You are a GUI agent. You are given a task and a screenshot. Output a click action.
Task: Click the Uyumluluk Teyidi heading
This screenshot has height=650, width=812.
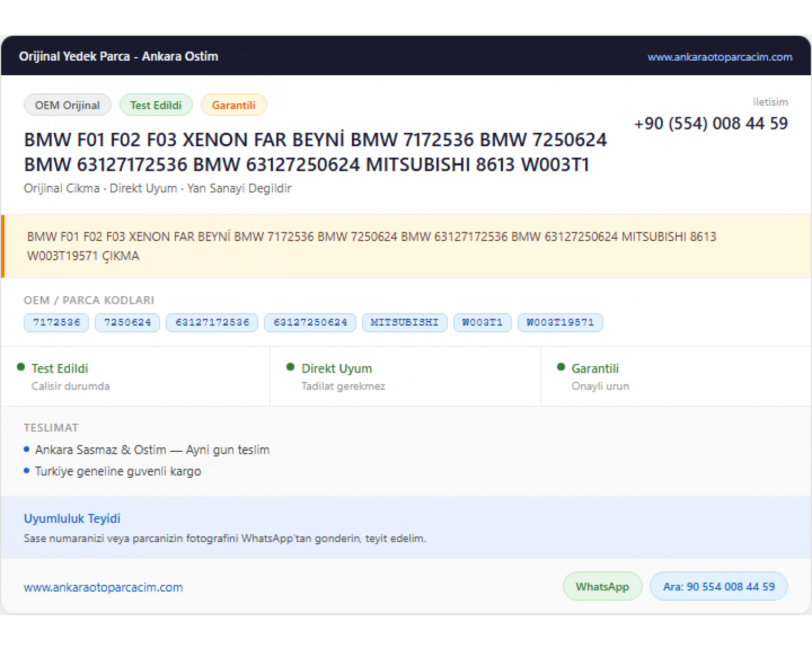pos(72,518)
